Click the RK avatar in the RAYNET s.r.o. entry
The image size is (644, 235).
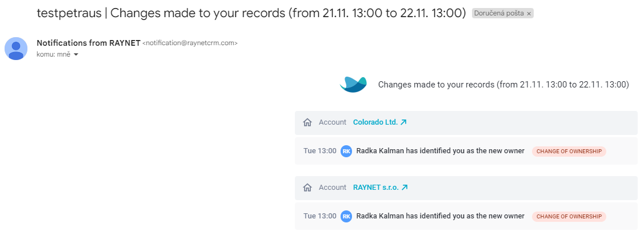346,216
